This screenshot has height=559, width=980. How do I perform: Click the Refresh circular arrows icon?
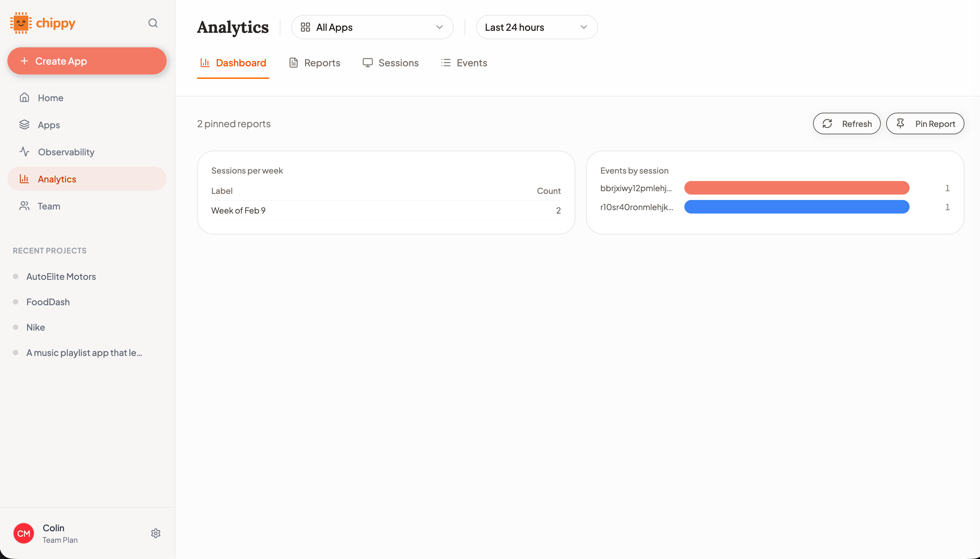coord(827,124)
